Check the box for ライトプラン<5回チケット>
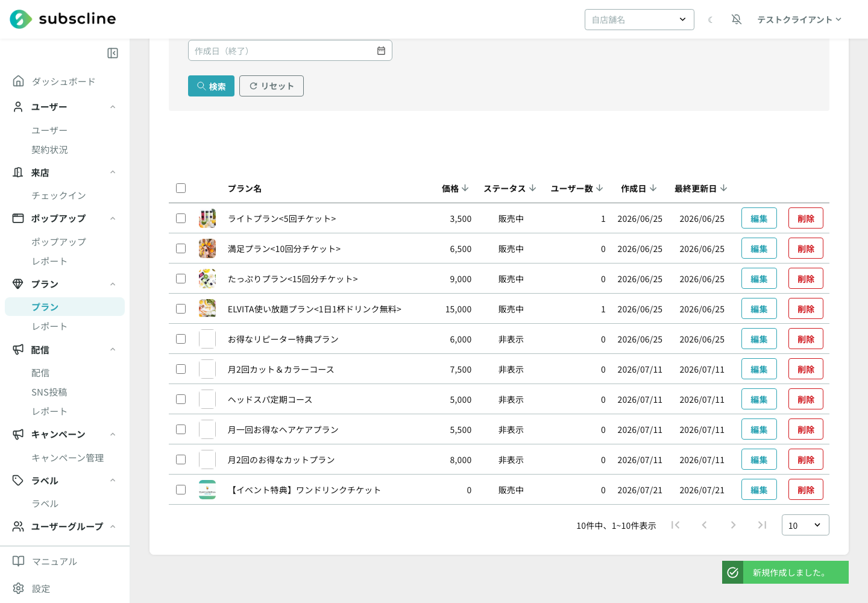The width and height of the screenshot is (868, 603). (181, 218)
